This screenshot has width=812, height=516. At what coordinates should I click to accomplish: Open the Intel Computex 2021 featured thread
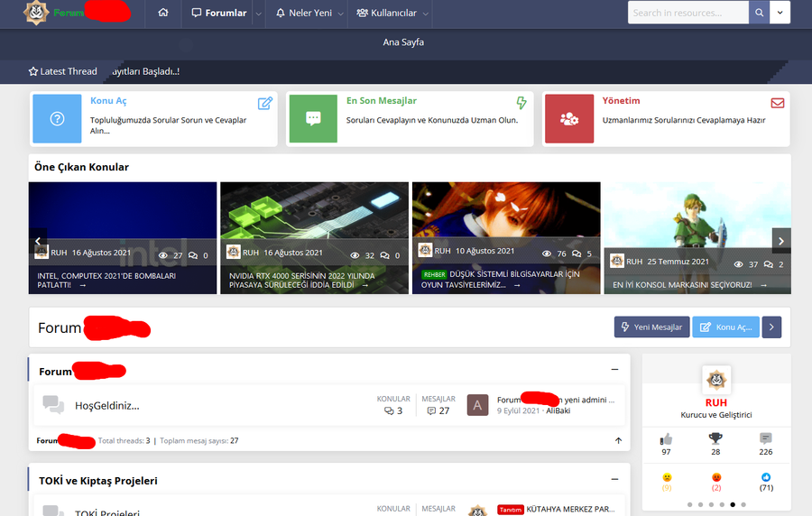[106, 280]
